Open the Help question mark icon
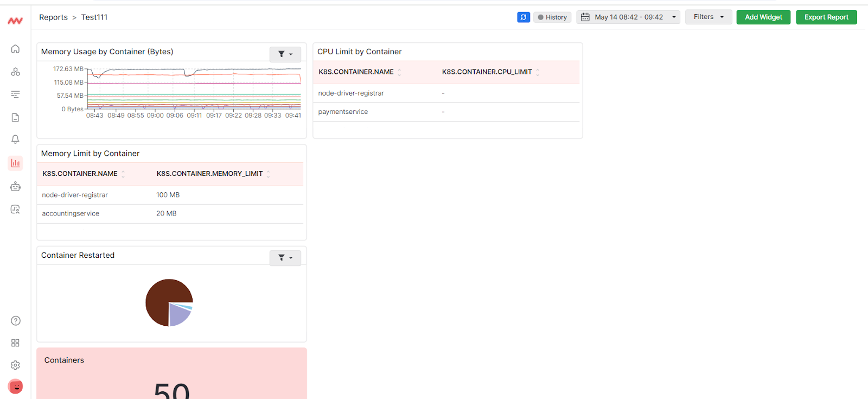 pyautogui.click(x=16, y=321)
